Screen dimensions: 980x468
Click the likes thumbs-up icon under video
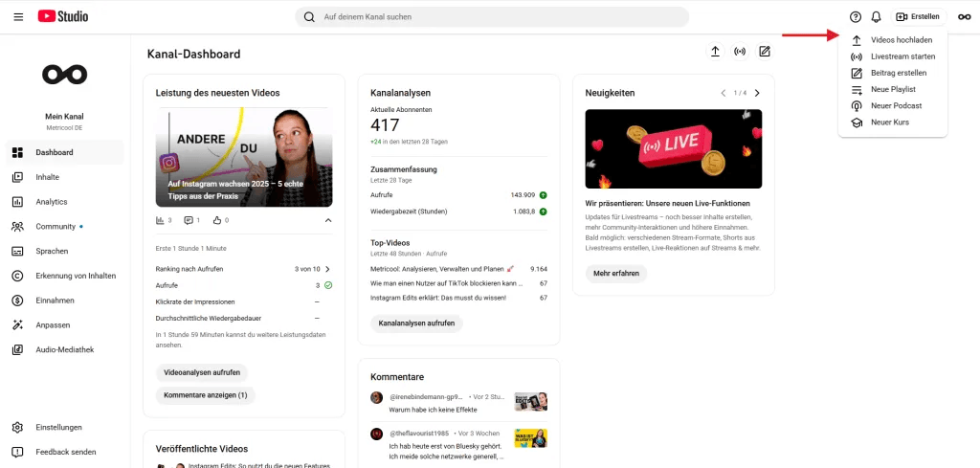click(x=217, y=220)
